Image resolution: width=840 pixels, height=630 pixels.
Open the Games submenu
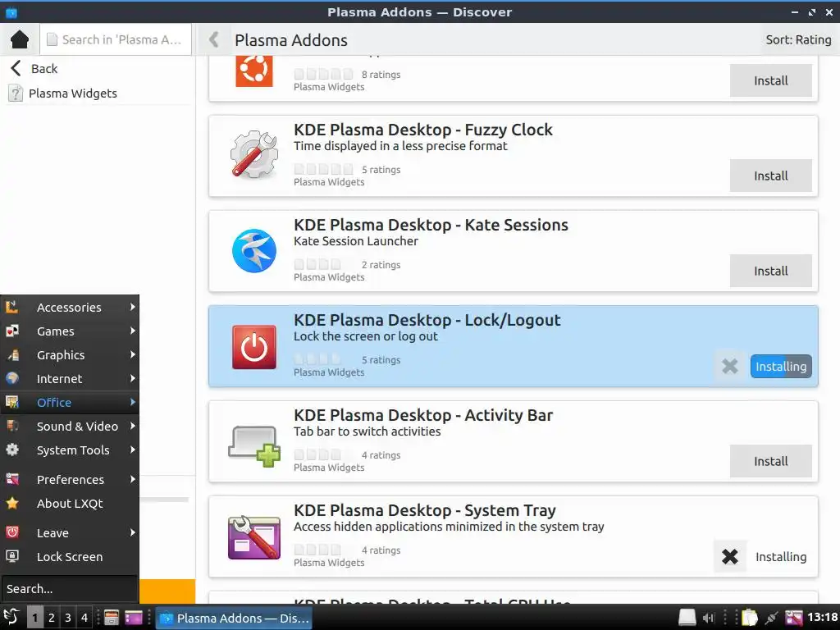tap(70, 331)
